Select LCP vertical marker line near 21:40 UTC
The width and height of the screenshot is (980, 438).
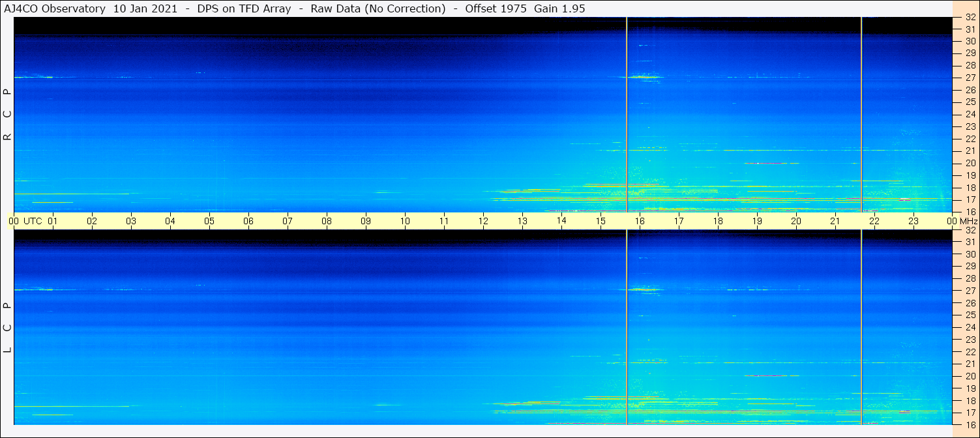862,327
